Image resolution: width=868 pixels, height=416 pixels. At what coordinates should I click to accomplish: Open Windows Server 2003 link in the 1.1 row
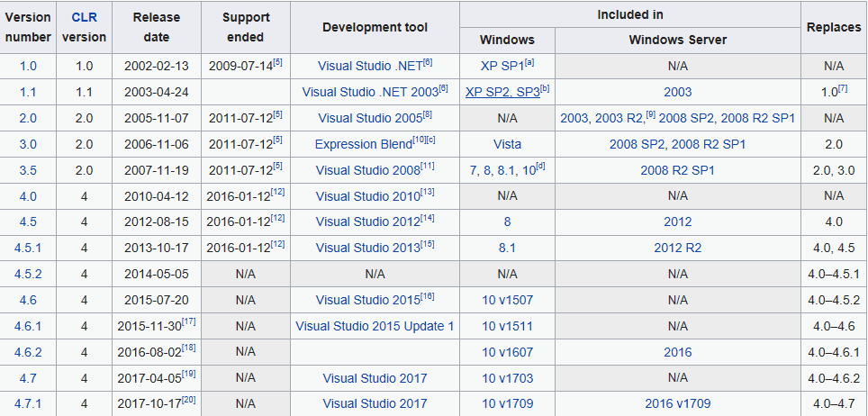678,92
